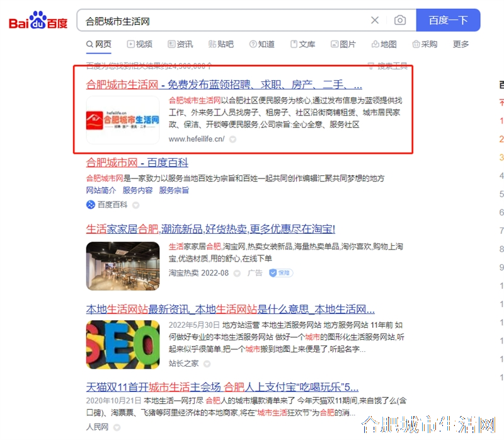Switch to the 视频 tab
Image resolution: width=504 pixels, height=440 pixels.
(139, 44)
